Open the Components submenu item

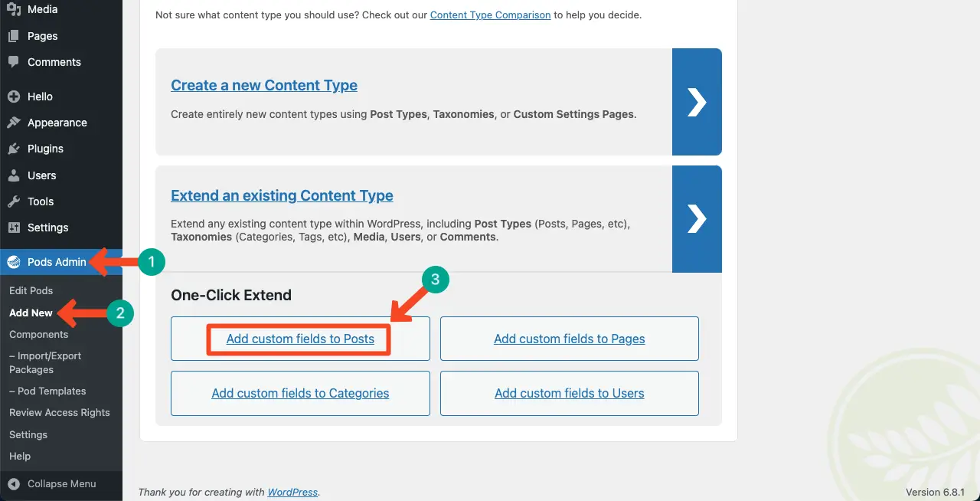pyautogui.click(x=39, y=335)
